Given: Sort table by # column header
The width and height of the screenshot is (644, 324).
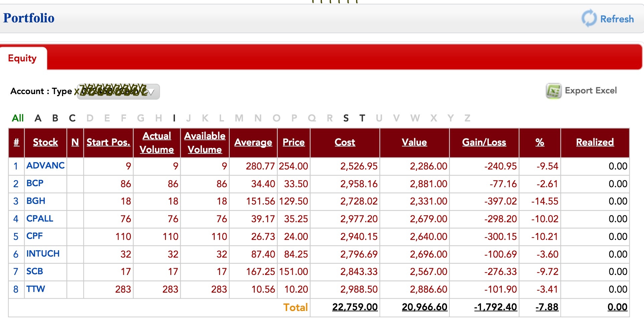Looking at the screenshot, I should click(x=16, y=142).
